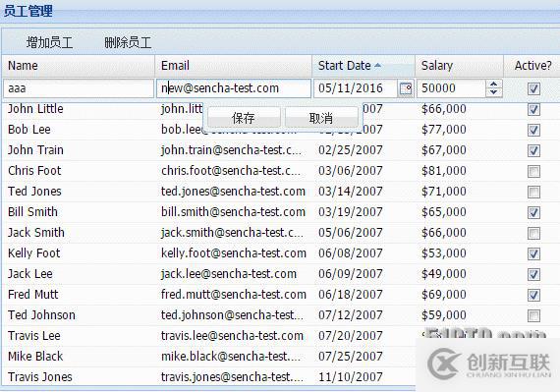This screenshot has width=560, height=392.
Task: Click salary cell $77,000
Action: coord(444,130)
